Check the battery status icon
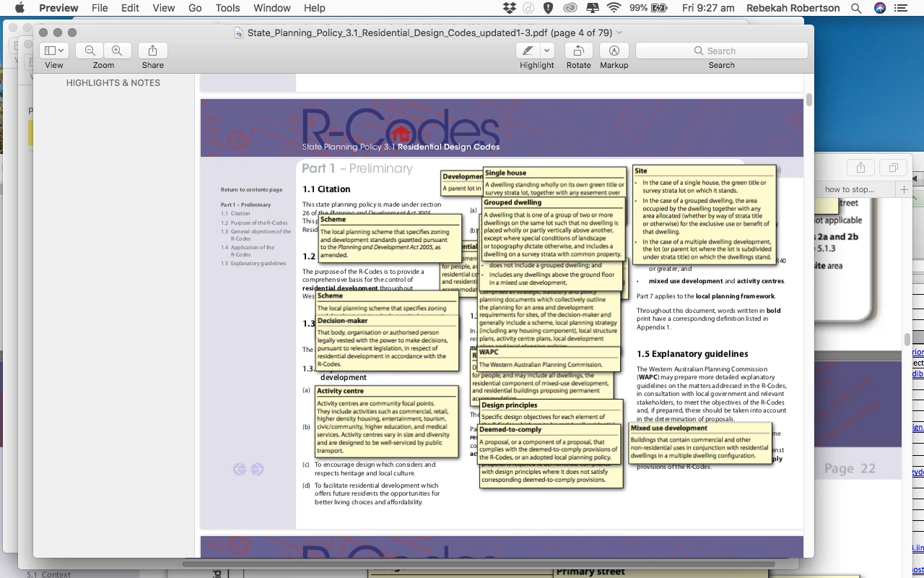The width and height of the screenshot is (924, 578). coord(660,8)
